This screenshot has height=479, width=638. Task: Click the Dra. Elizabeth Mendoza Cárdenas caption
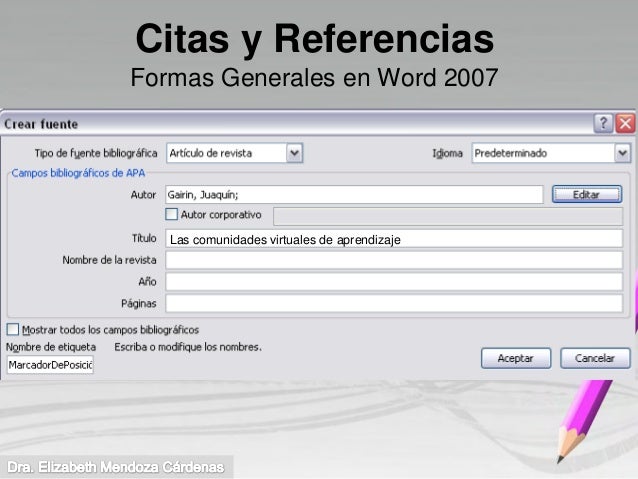pos(116,467)
